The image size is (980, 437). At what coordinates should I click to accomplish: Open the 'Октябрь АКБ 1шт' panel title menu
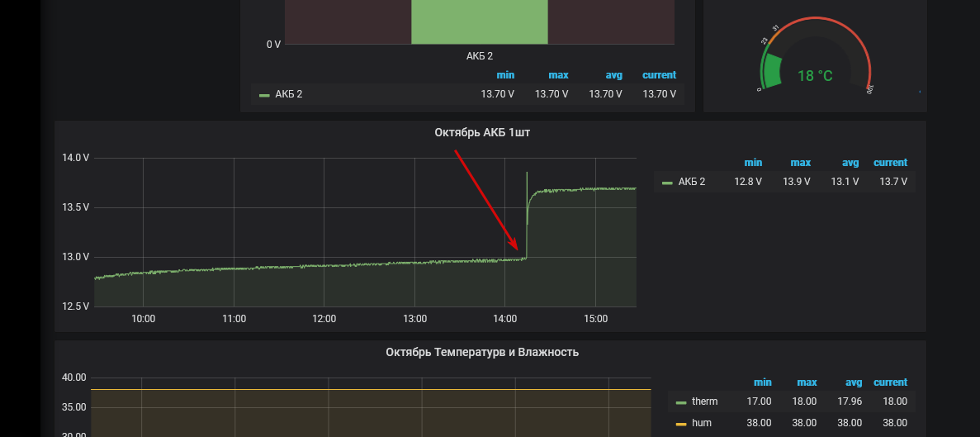click(482, 132)
